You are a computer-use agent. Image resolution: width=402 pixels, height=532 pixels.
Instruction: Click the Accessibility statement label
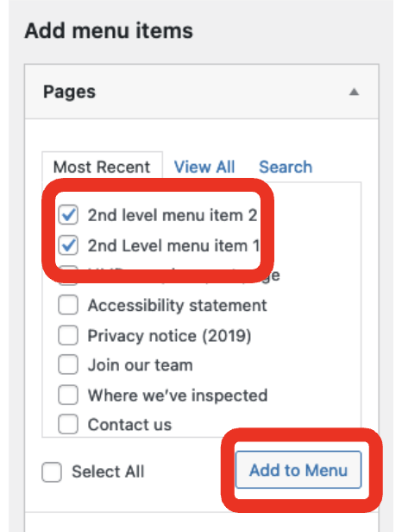click(x=177, y=306)
